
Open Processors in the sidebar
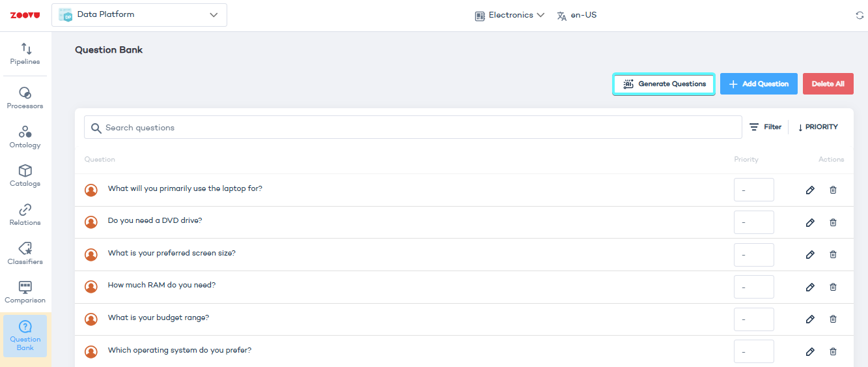pyautogui.click(x=25, y=98)
